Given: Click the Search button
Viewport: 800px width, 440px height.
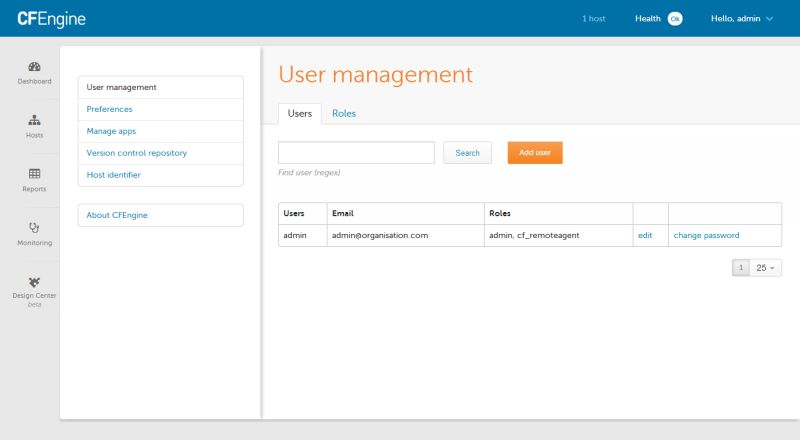Looking at the screenshot, I should pos(467,153).
